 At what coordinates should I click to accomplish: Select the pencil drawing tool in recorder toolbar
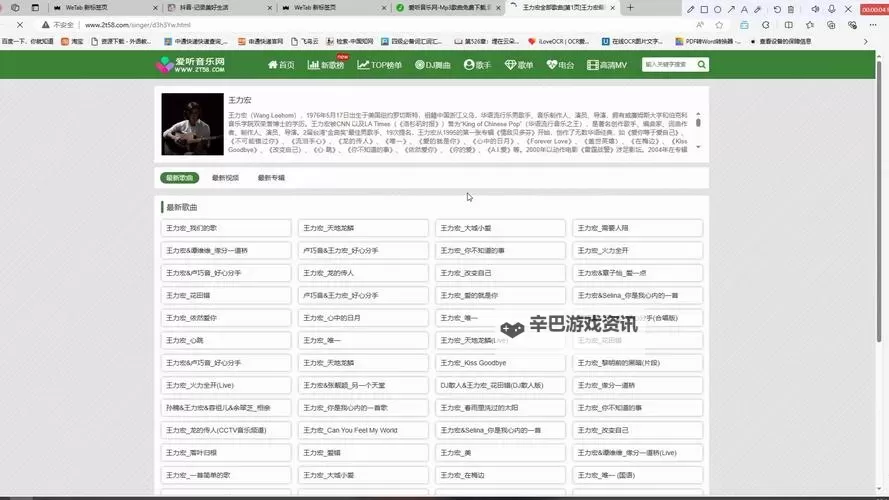point(690,9)
